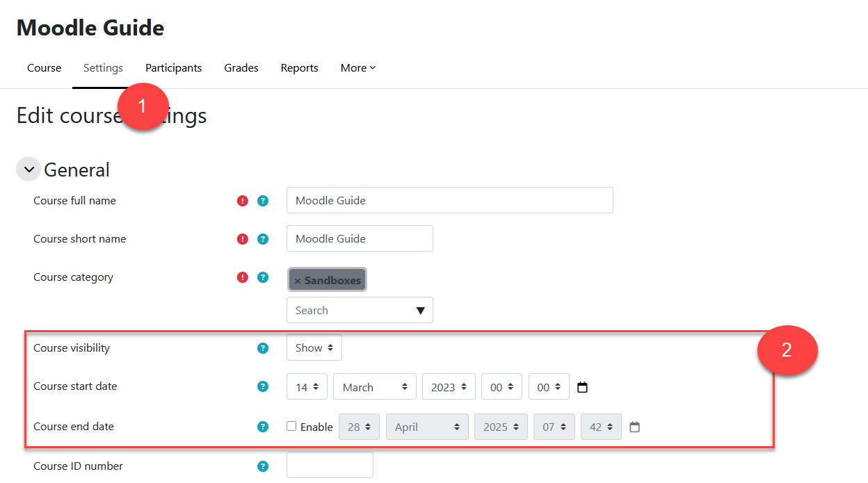Click the Course ID number field

click(x=330, y=465)
